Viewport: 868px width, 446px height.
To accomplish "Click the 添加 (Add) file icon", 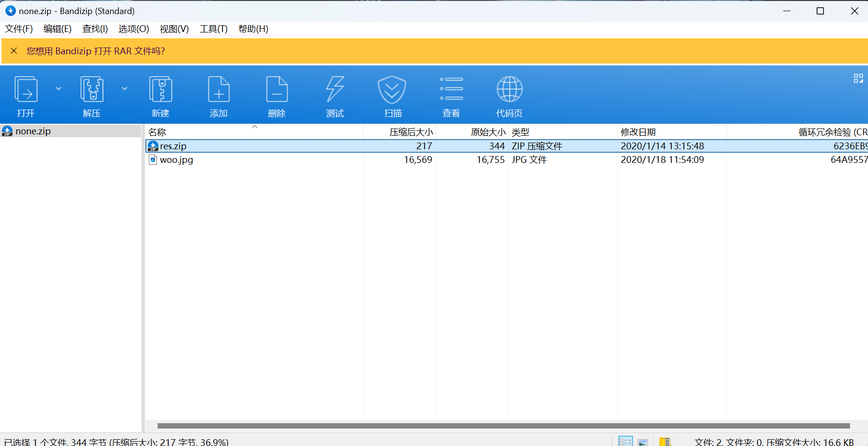I will point(219,89).
